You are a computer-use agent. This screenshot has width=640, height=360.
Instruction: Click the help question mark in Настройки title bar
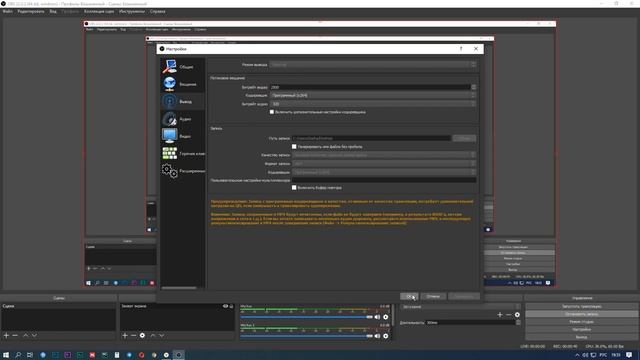pos(461,49)
